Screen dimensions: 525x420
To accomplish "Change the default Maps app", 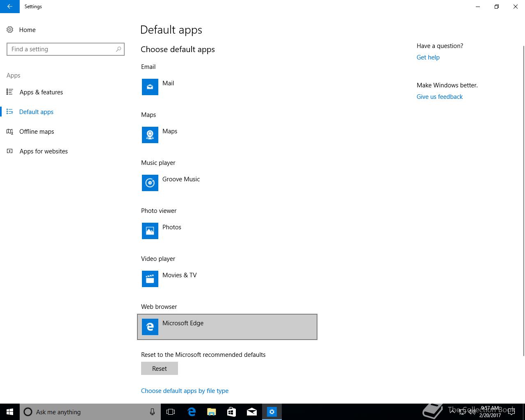I will (x=227, y=135).
